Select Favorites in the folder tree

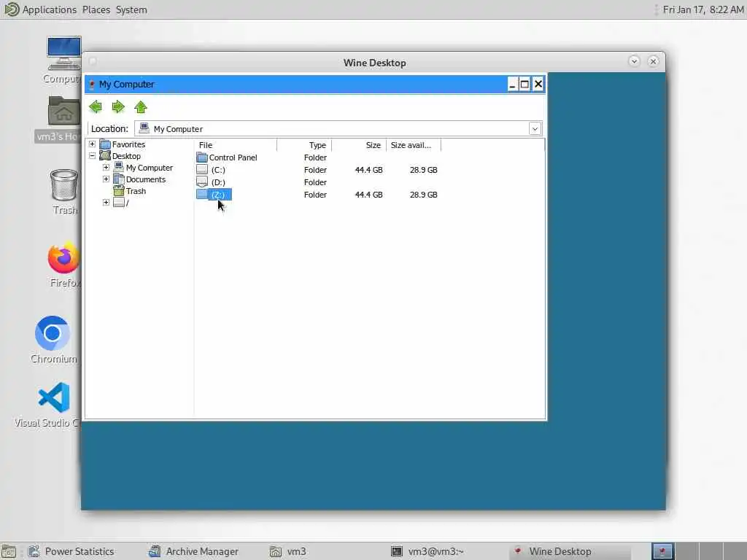pos(128,144)
